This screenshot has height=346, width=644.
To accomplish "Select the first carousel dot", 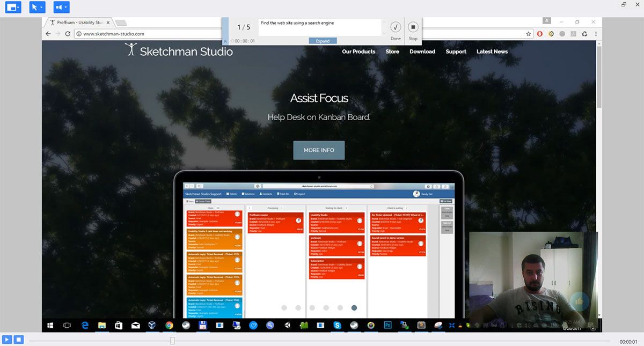I will coord(284,308).
